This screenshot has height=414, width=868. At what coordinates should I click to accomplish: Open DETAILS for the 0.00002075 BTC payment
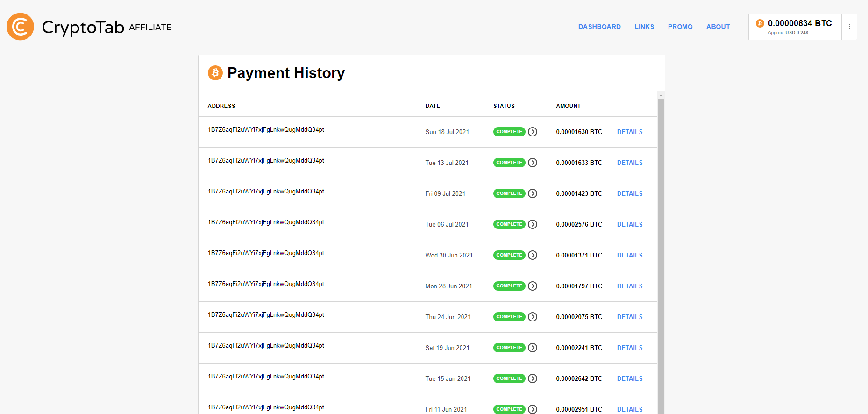pyautogui.click(x=630, y=317)
